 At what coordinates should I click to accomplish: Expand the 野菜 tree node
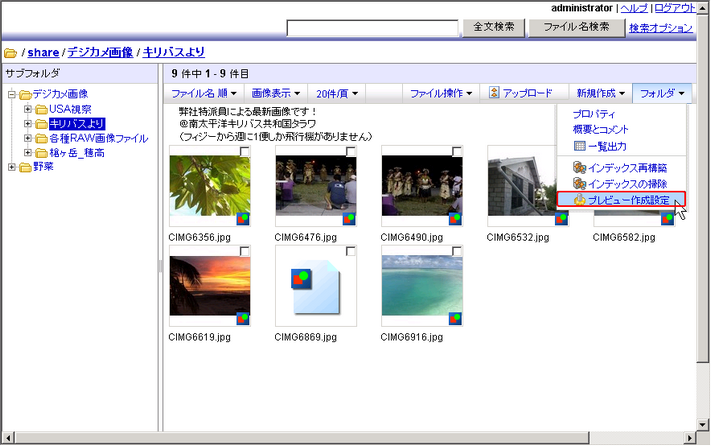[12, 167]
